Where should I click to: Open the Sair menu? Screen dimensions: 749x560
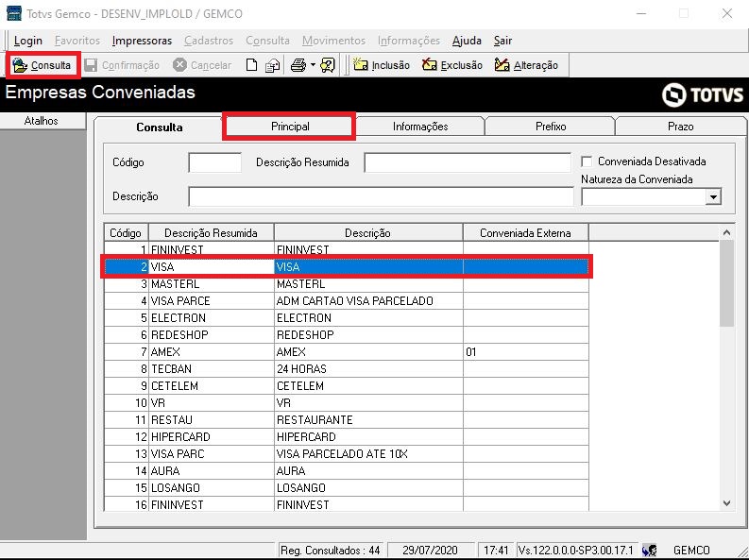[503, 41]
